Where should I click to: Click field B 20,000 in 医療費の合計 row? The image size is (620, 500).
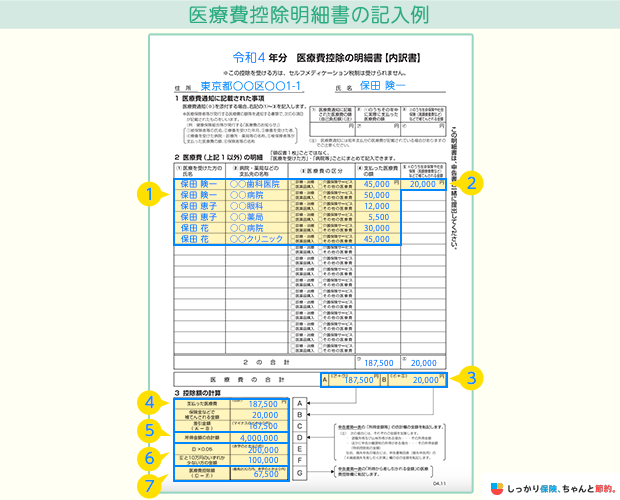[417, 380]
